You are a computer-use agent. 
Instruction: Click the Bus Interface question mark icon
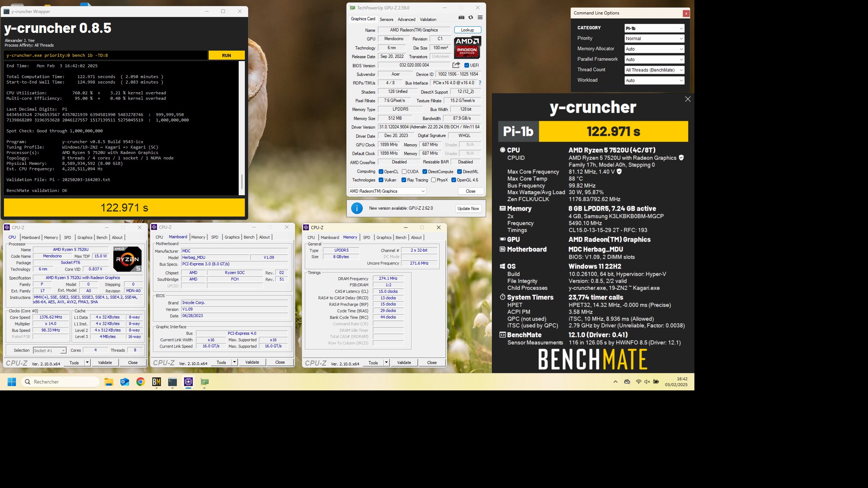pyautogui.click(x=480, y=83)
